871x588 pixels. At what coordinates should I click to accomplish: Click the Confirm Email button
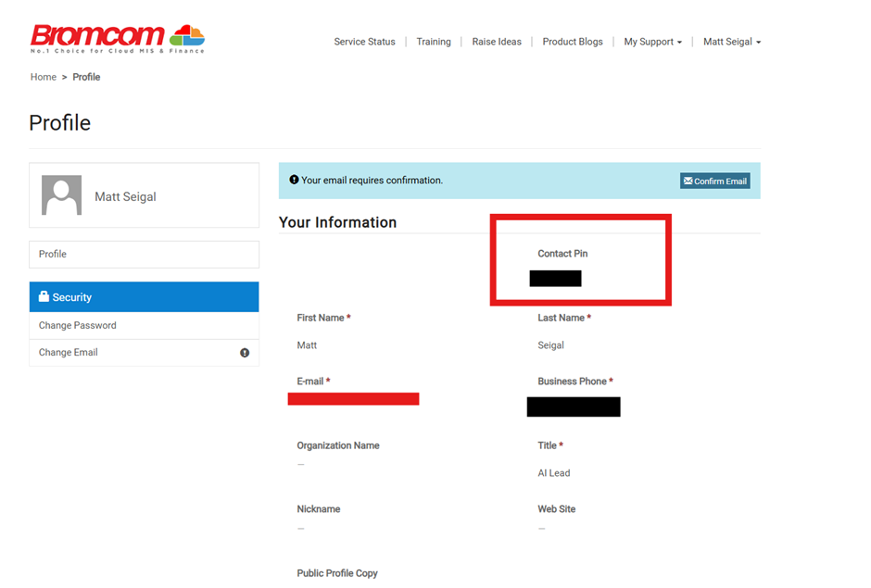tap(714, 181)
